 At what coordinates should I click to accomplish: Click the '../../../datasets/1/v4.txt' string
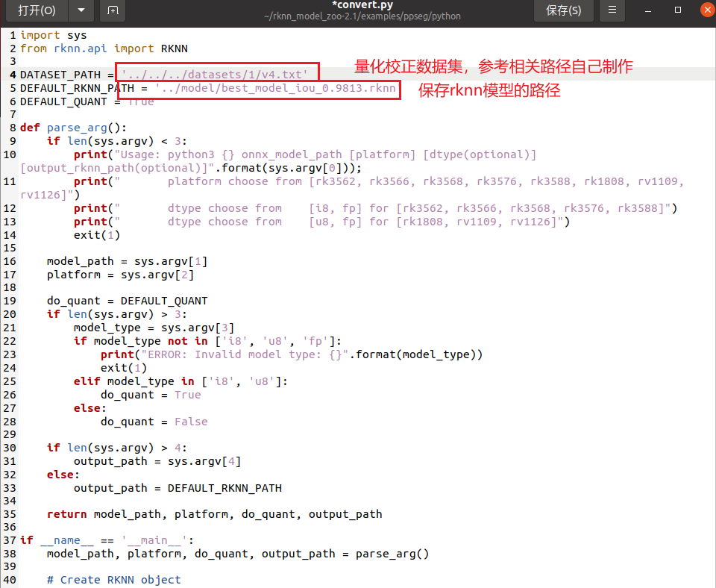coord(215,75)
